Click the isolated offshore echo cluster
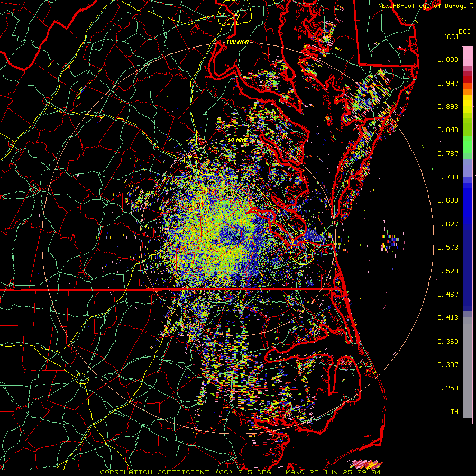The height and width of the screenshot is (476, 476). [x=391, y=242]
